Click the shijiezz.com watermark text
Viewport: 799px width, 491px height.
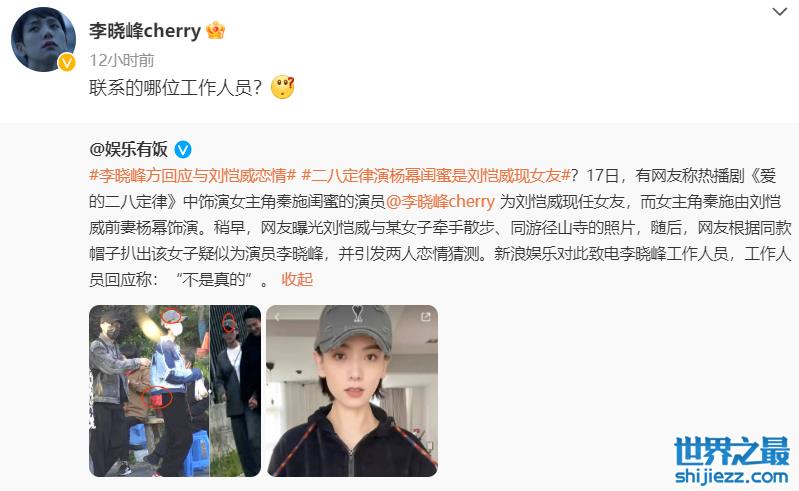732,477
